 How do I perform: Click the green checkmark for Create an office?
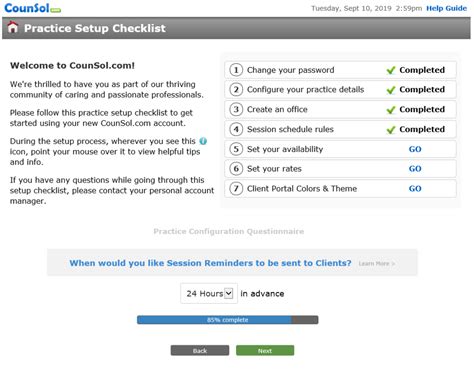(391, 110)
